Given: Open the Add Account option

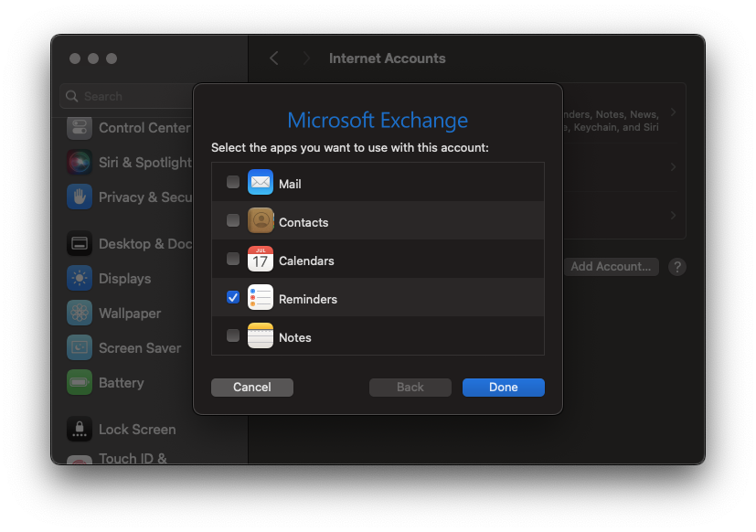Looking at the screenshot, I should pyautogui.click(x=611, y=267).
